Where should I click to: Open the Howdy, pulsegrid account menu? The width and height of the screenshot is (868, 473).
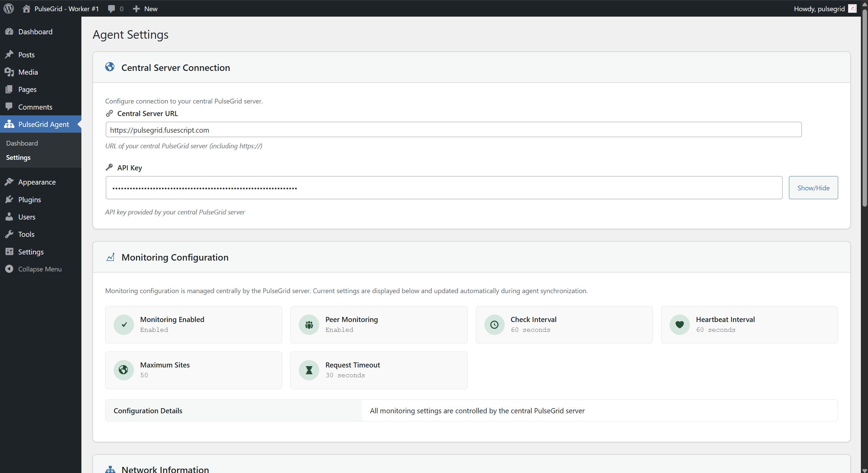coord(819,9)
